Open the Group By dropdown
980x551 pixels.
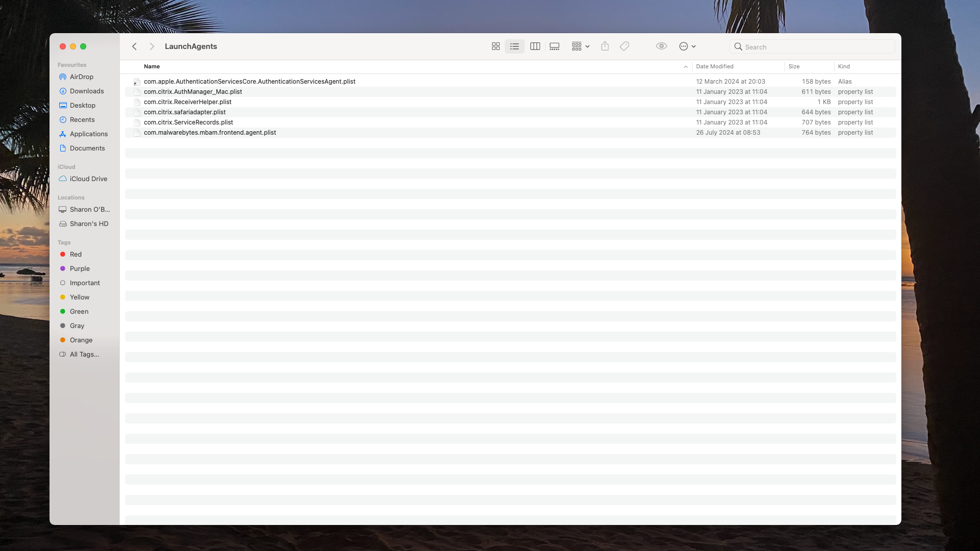coord(580,46)
